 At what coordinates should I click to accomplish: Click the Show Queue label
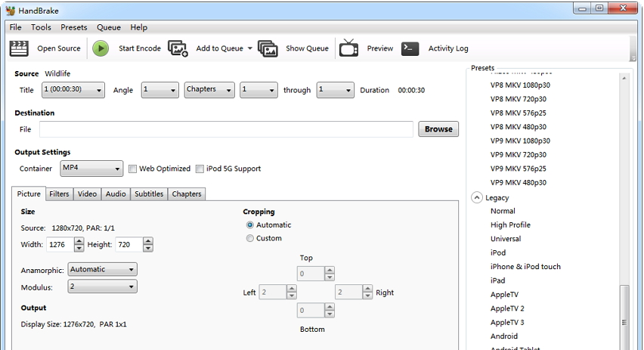pos(307,48)
